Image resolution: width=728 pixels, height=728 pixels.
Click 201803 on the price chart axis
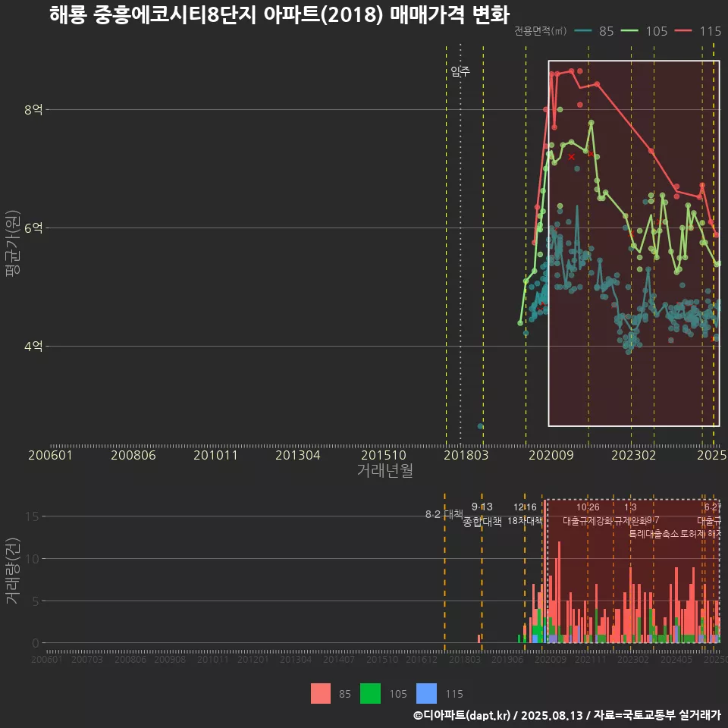point(466,455)
